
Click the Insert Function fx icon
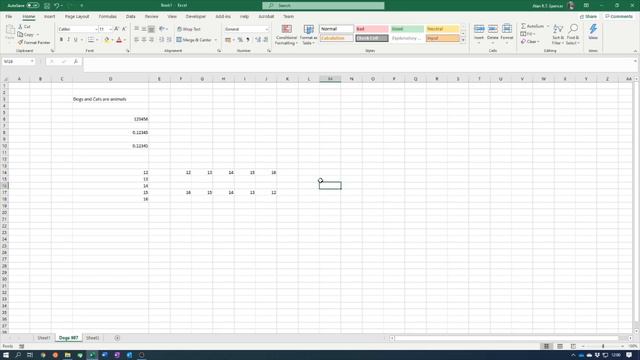pos(76,62)
